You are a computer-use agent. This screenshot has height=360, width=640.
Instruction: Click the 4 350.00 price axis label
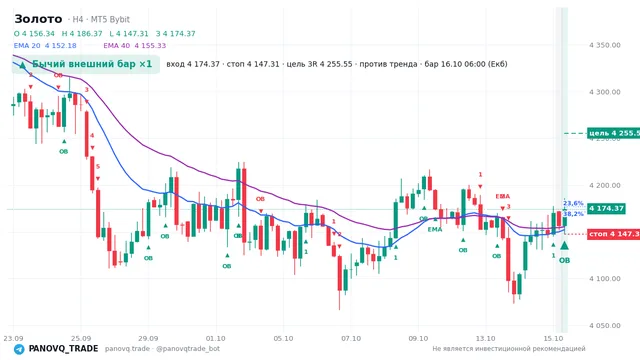point(605,45)
